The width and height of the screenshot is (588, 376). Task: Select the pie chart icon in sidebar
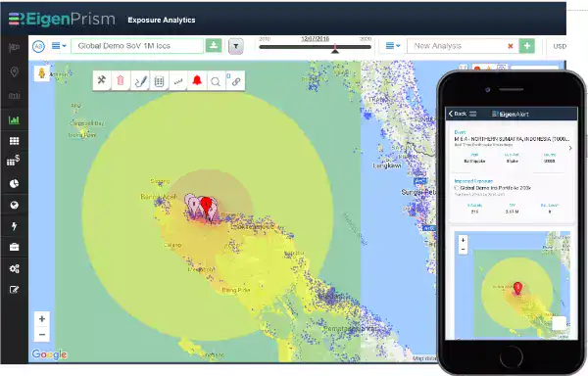point(14,184)
